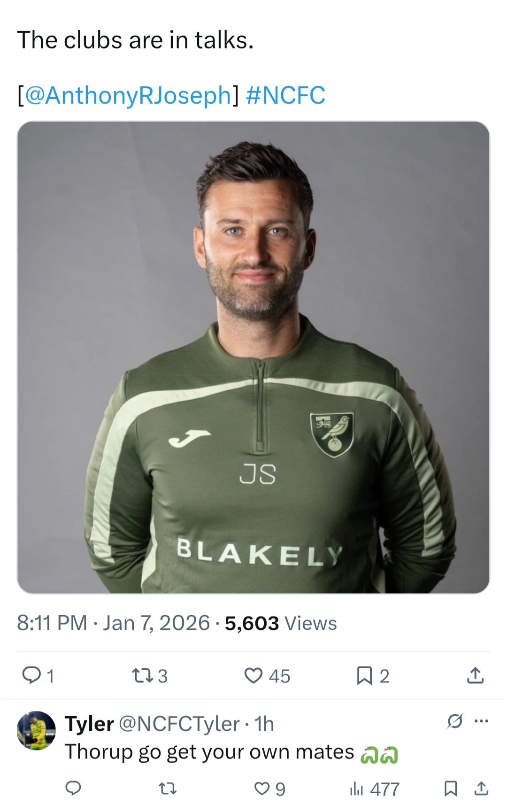
Task: View analytics for Tyler's reply
Action: pos(357,789)
